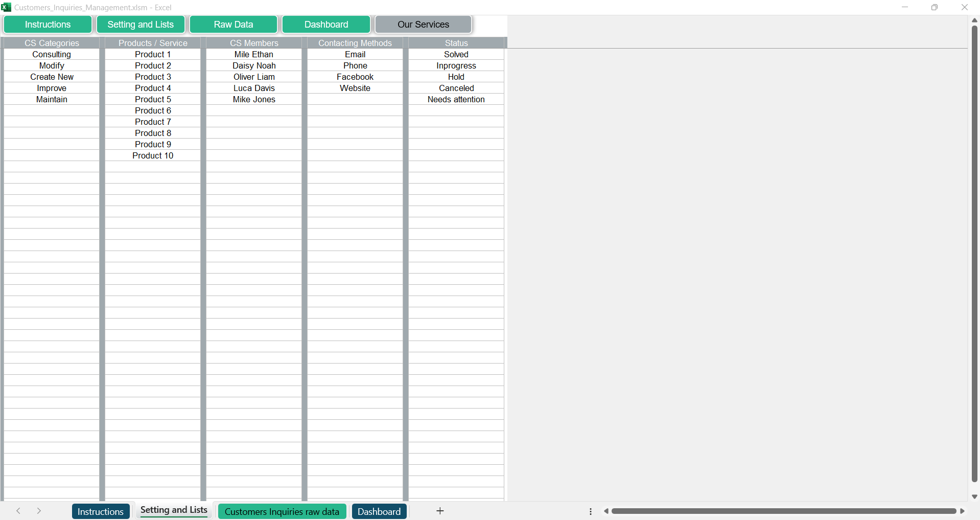Image resolution: width=980 pixels, height=520 pixels.
Task: Open the Instructions sheet tab
Action: (x=100, y=511)
